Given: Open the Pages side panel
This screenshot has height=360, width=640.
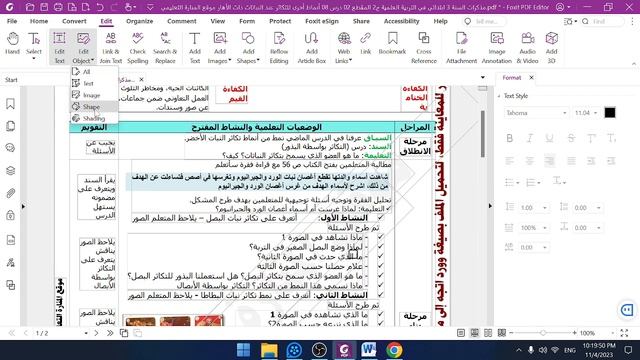Looking at the screenshot, I should (11, 126).
